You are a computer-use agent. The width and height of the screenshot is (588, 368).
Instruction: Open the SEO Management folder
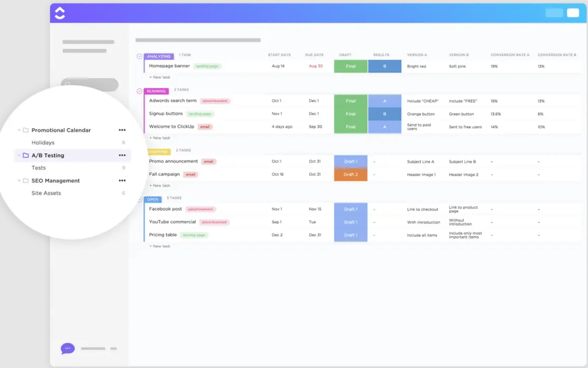[56, 181]
